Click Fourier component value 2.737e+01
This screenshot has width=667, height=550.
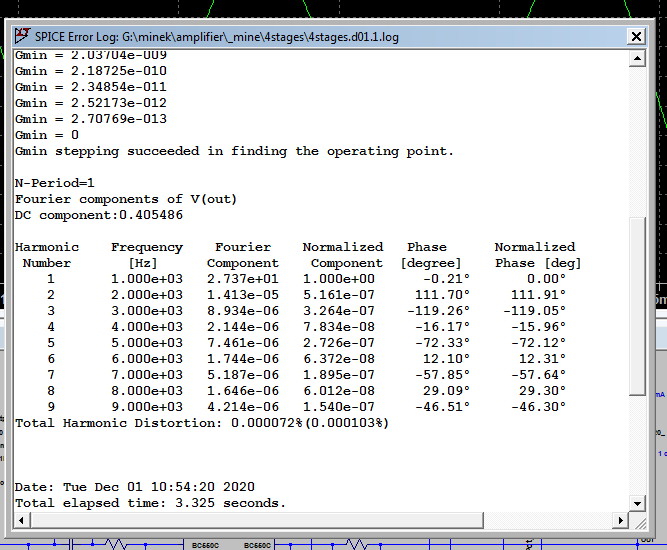(243, 279)
